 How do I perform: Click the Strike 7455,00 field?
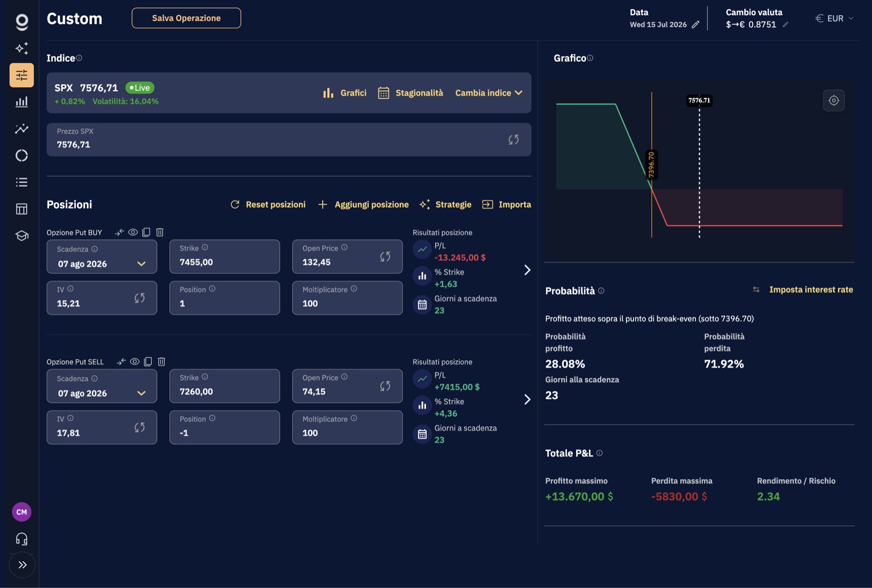pos(225,257)
